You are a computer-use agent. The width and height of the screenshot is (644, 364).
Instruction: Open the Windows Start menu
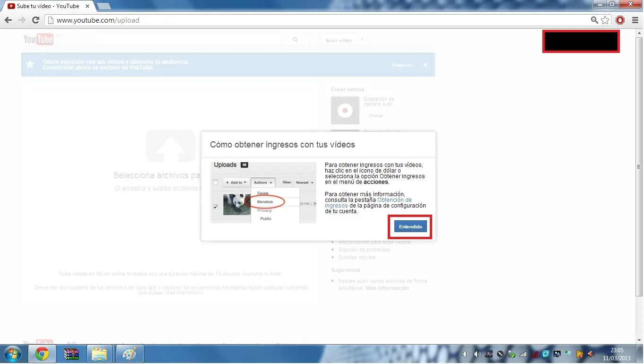pyautogui.click(x=12, y=354)
